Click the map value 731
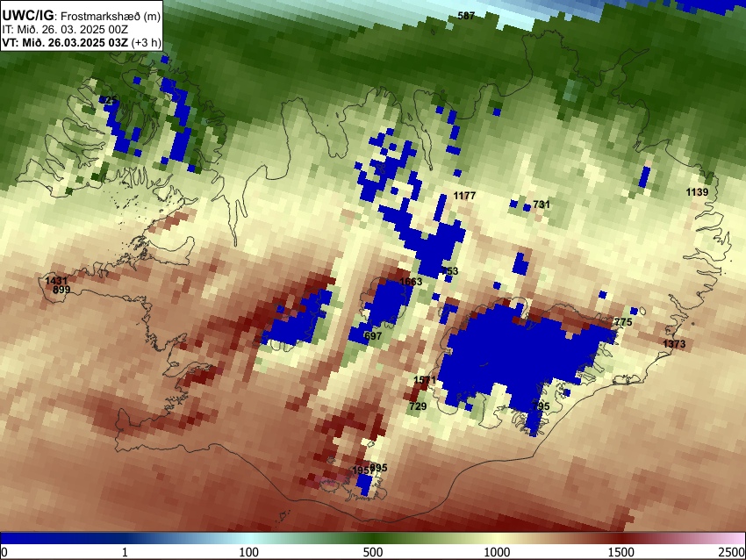Screen dimensions: 746x560 (x=542, y=205)
